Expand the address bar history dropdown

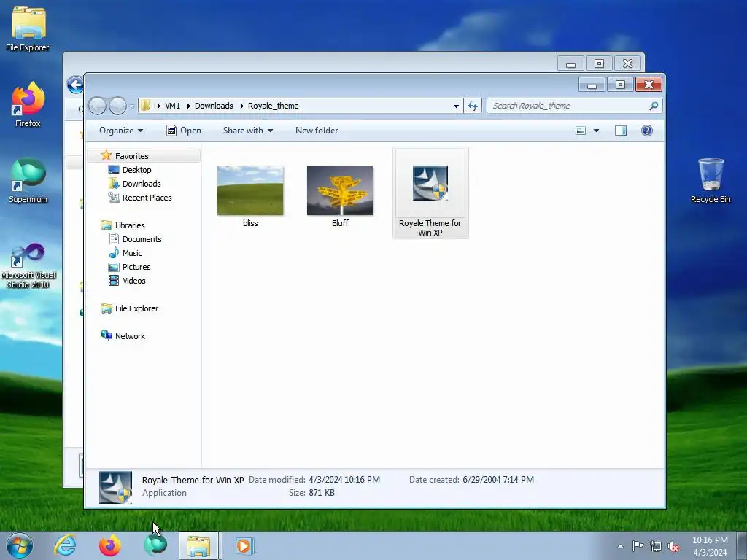click(456, 106)
